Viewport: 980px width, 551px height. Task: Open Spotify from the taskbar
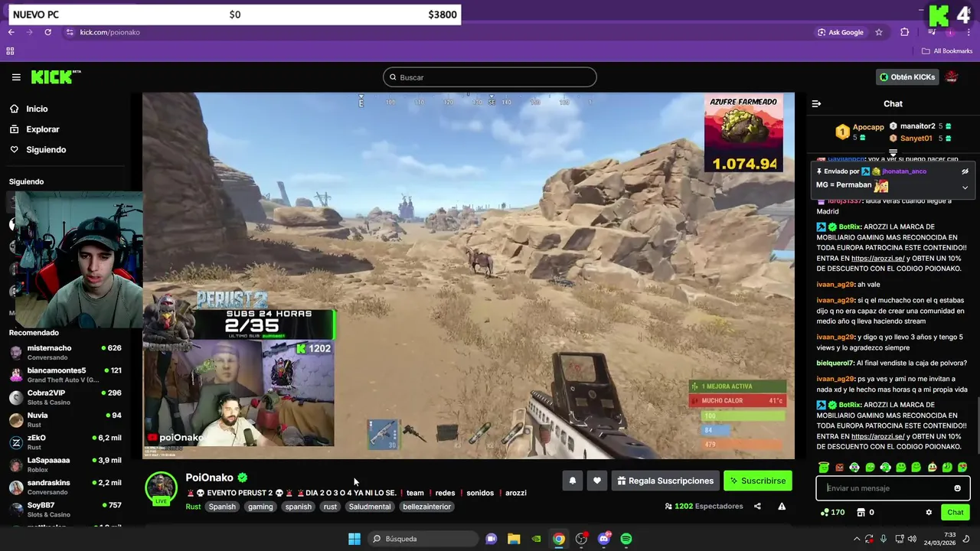click(x=626, y=539)
